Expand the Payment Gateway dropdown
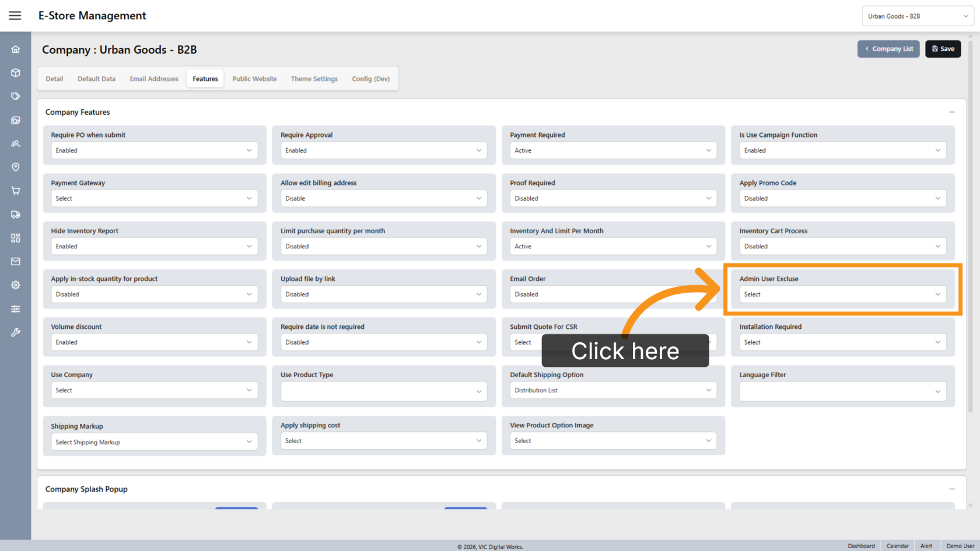 tap(154, 198)
